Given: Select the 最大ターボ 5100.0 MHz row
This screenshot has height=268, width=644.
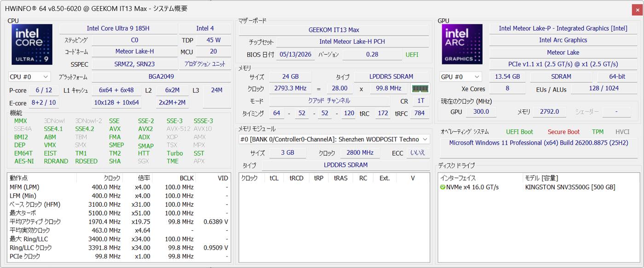Looking at the screenshot, I should point(119,213).
